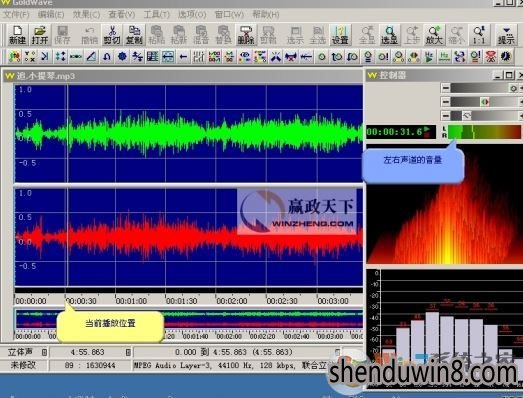
Task: Click the vertical sliders equalizer effect icon
Action: pyautogui.click(x=198, y=57)
